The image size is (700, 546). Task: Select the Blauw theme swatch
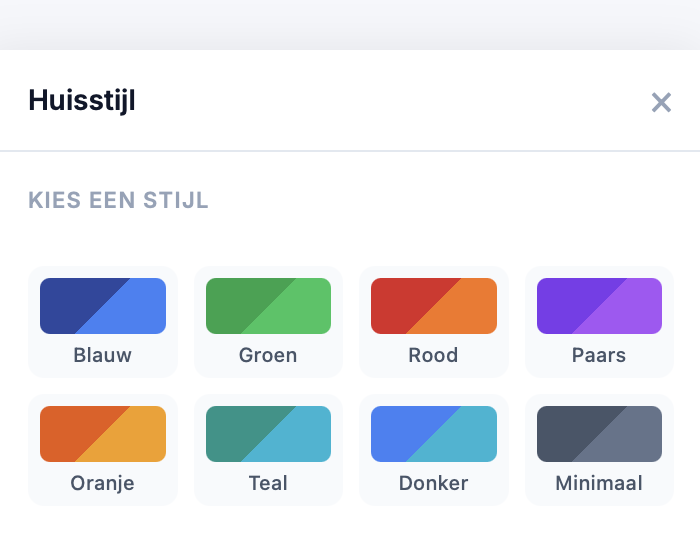pyautogui.click(x=103, y=306)
